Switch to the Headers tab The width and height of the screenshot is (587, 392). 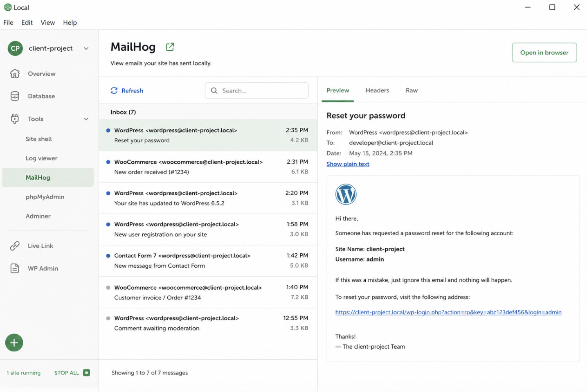click(x=377, y=90)
